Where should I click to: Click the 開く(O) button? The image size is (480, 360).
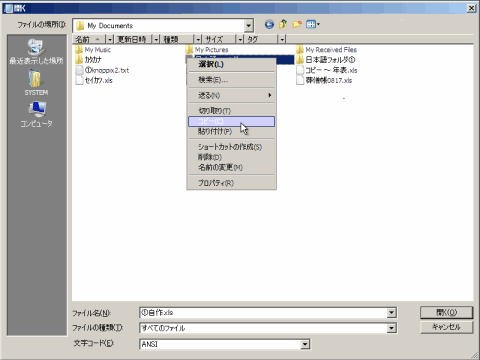(x=446, y=313)
